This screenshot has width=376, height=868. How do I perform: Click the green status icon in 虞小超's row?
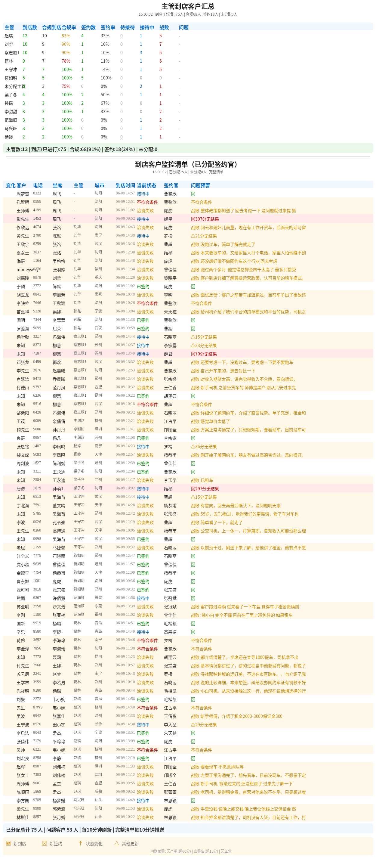tap(193, 564)
